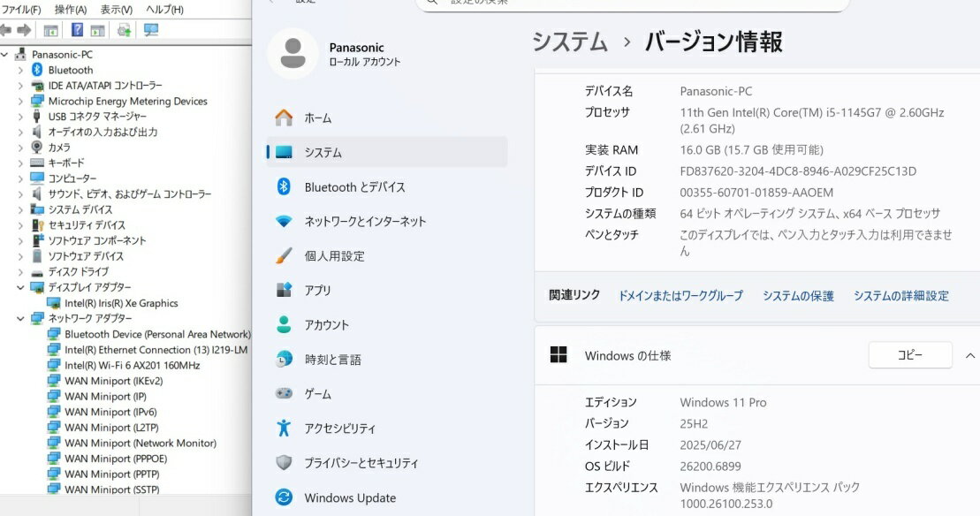Open Bluetooth とデバイス in settings sidebar
Screen dimensions: 980x516
coord(354,187)
